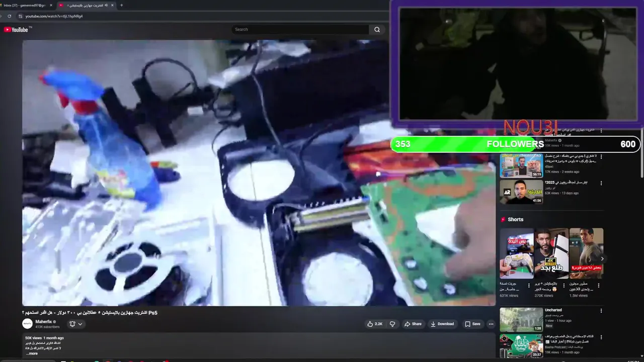Focus the YouTube Search field
Viewport: 644px width, 362px height.
tap(300, 30)
